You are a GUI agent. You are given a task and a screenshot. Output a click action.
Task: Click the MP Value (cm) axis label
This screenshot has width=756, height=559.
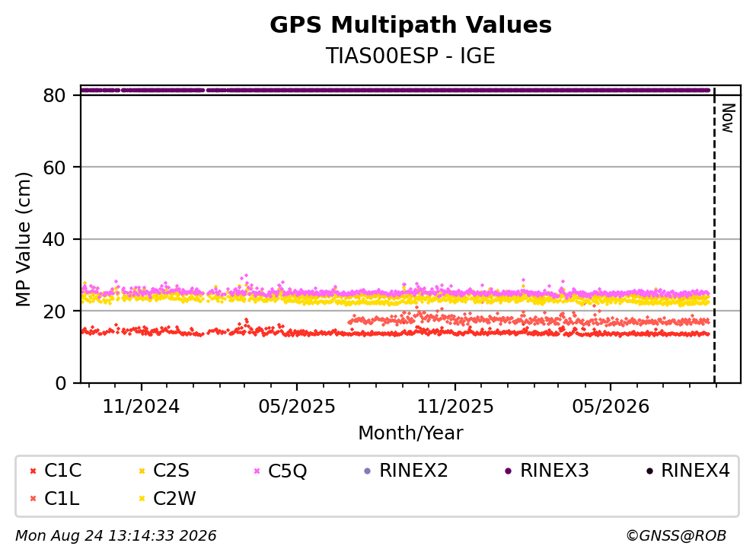click(23, 239)
